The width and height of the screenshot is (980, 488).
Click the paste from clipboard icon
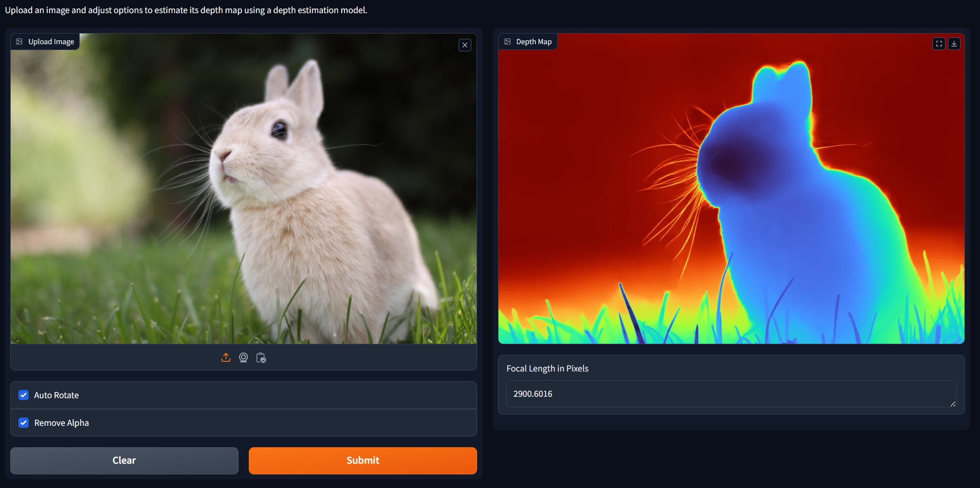261,358
